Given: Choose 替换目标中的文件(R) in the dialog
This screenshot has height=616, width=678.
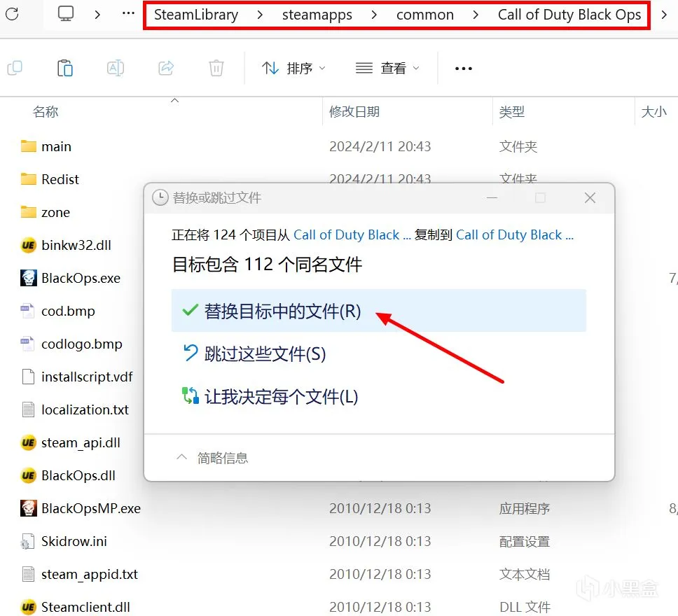Looking at the screenshot, I should (379, 311).
